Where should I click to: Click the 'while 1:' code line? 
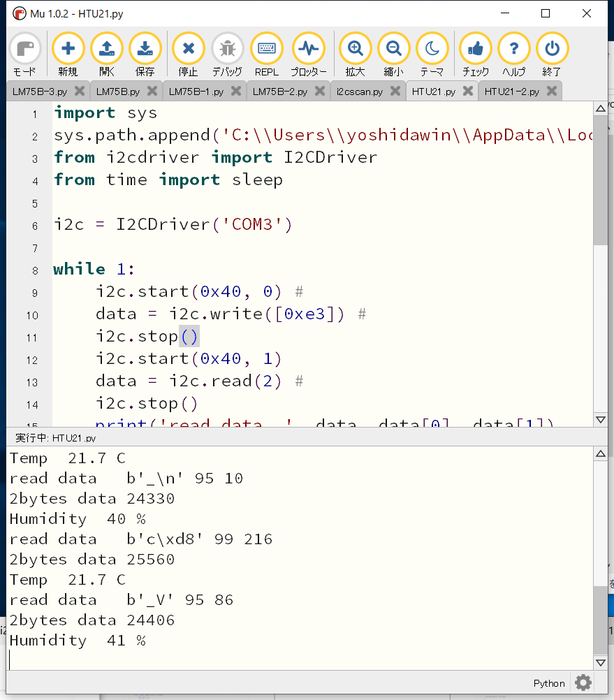click(x=94, y=269)
